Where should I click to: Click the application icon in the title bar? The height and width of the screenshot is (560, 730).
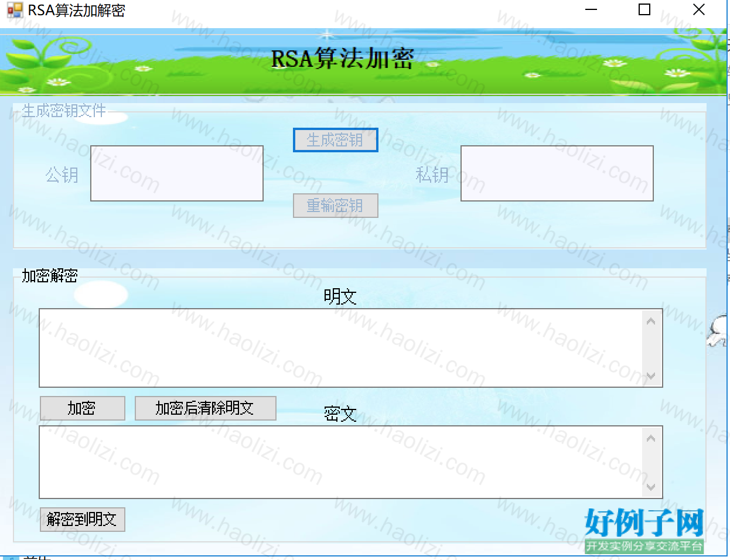click(x=14, y=10)
